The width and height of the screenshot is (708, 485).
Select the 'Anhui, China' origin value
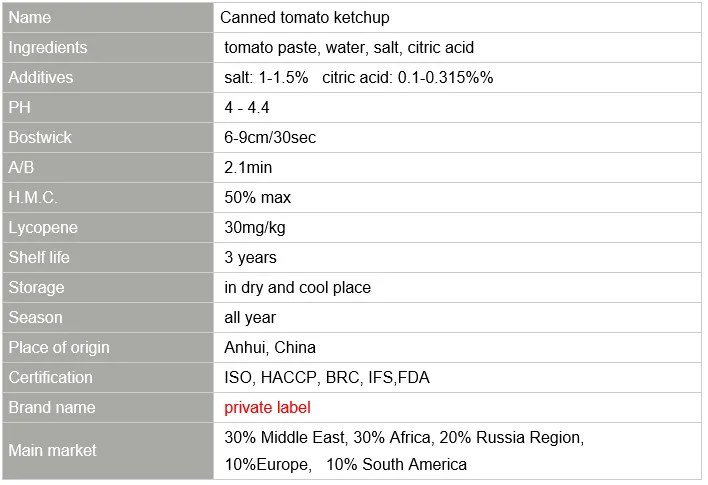[270, 347]
